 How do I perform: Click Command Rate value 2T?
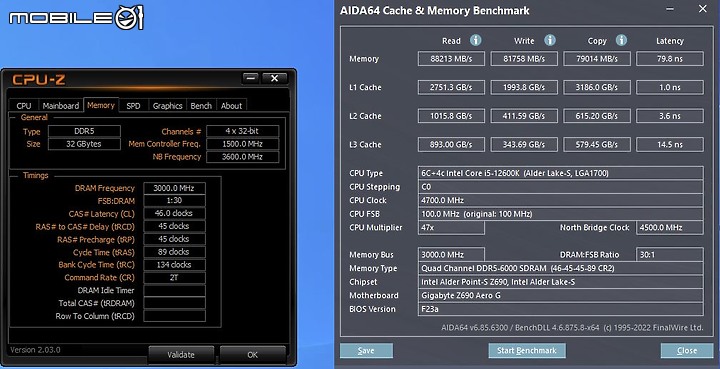(x=174, y=278)
